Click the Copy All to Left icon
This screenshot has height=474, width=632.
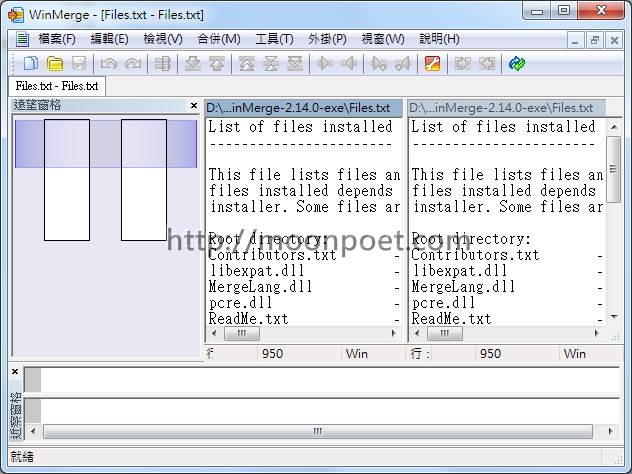487,64
